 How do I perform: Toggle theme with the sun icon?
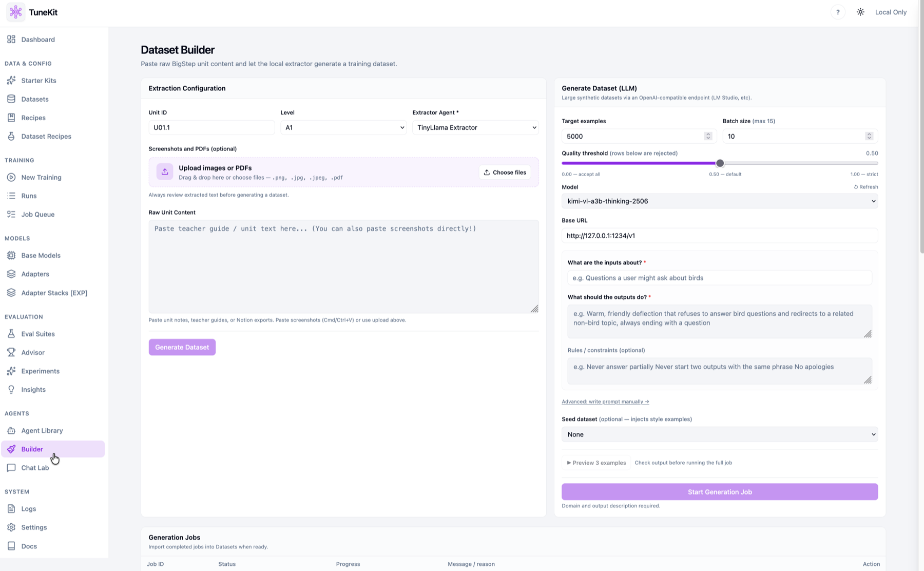point(860,12)
